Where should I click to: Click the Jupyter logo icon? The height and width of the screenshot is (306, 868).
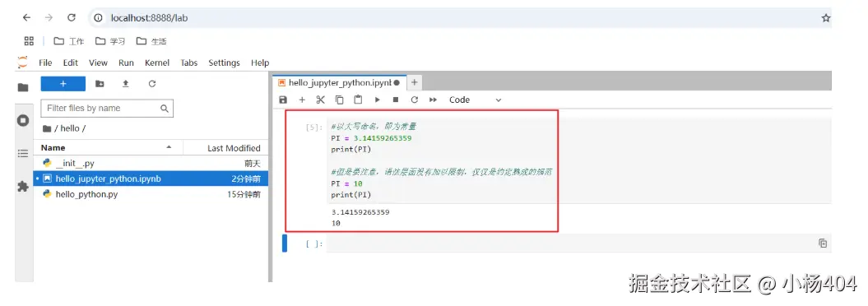[22, 62]
